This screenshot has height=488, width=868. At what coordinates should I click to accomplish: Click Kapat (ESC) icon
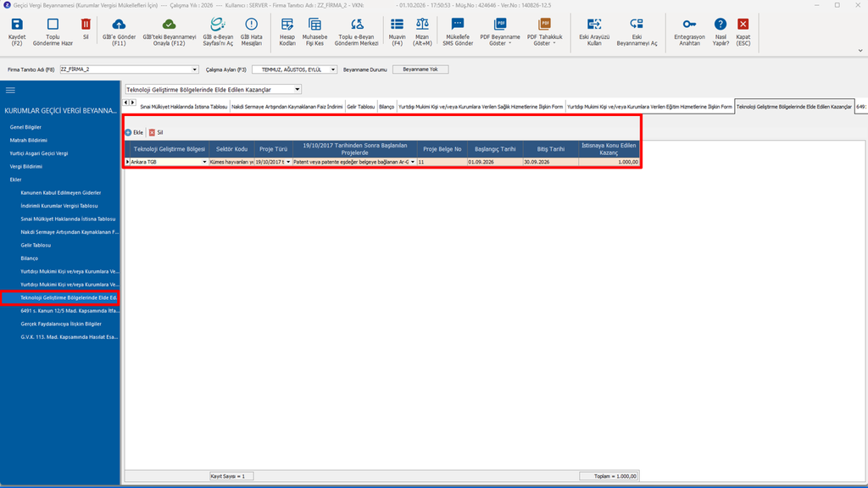click(743, 25)
